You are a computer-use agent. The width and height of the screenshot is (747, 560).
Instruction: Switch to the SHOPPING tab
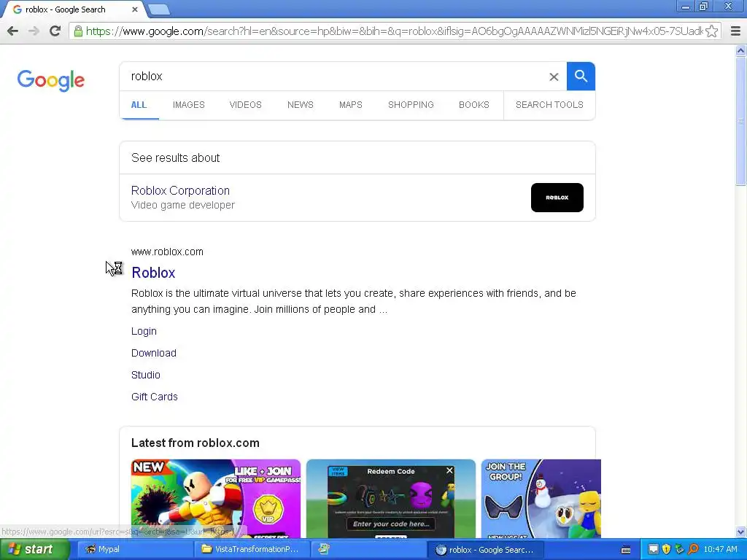[411, 105]
